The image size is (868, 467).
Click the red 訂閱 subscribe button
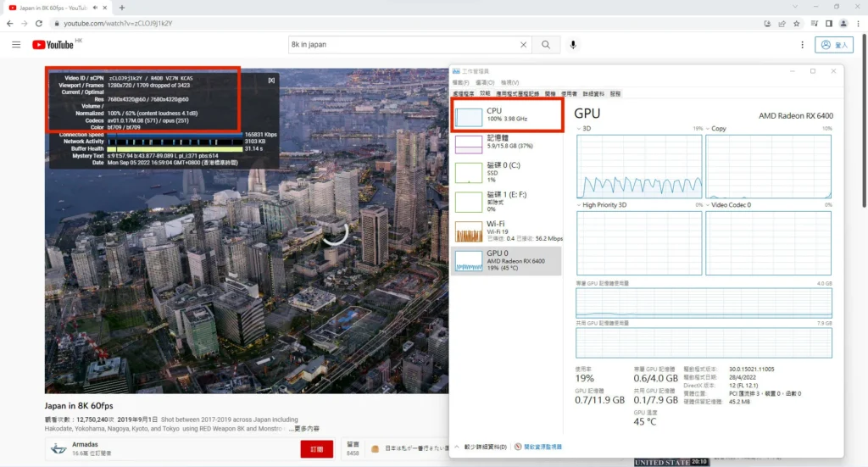pyautogui.click(x=316, y=449)
